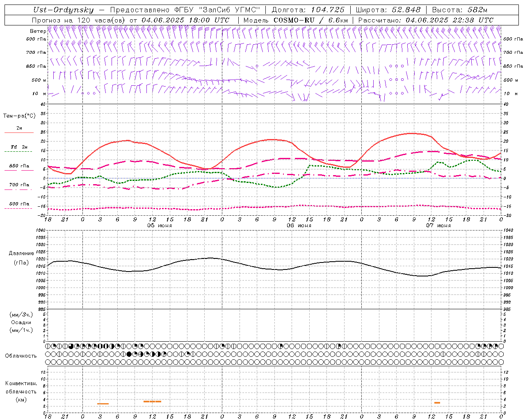Image resolution: width=525 pixels, height=420 pixels.
Task: Click the orange convective bar at 12h on 05 июня
Action: pos(152,402)
